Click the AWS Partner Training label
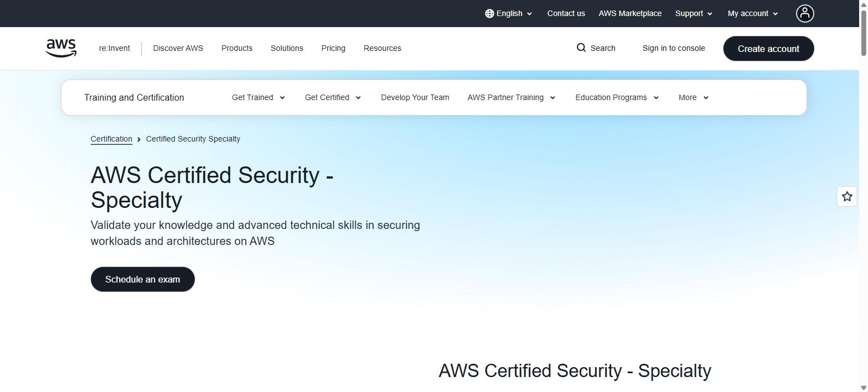Viewport: 868px width, 392px height. [x=505, y=97]
